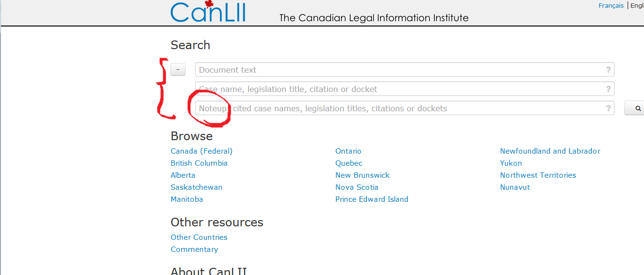Open the case name field help icon

608,89
